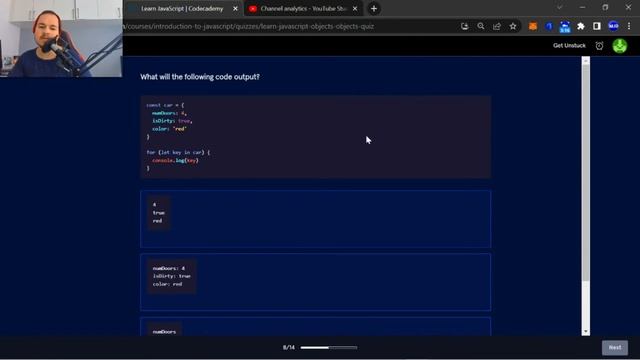Open the orange browser extension icon
Image resolution: width=640 pixels, height=360 pixels.
click(x=533, y=27)
